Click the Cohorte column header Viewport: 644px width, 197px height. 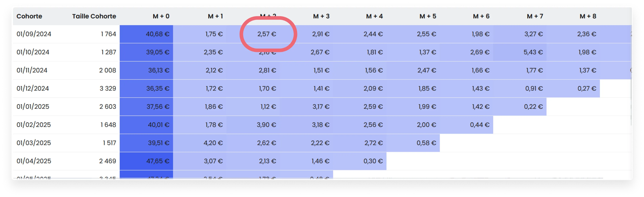pyautogui.click(x=29, y=16)
